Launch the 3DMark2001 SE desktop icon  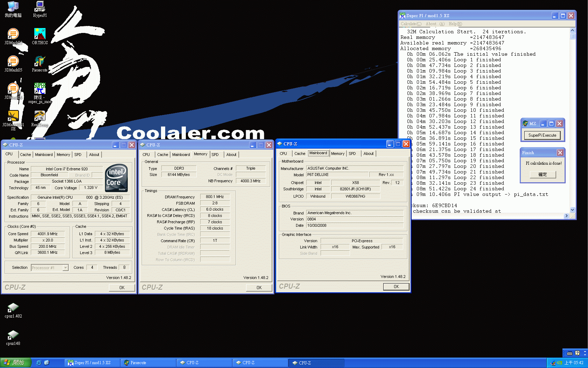click(13, 121)
